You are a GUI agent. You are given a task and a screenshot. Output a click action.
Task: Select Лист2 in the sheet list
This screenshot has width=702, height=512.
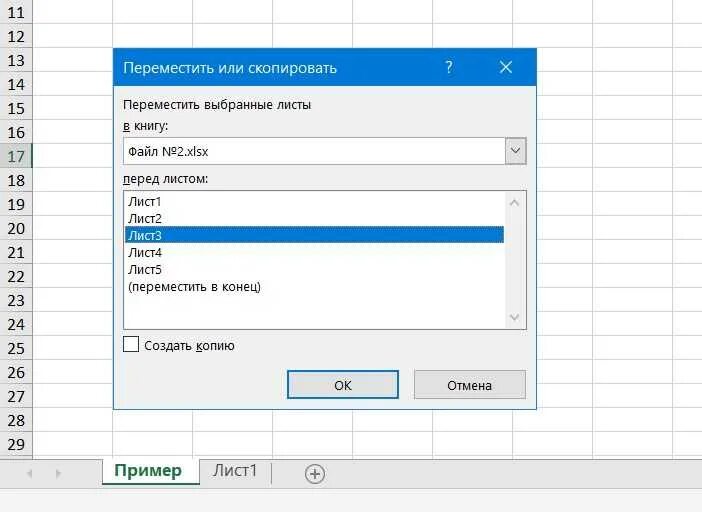[145, 218]
